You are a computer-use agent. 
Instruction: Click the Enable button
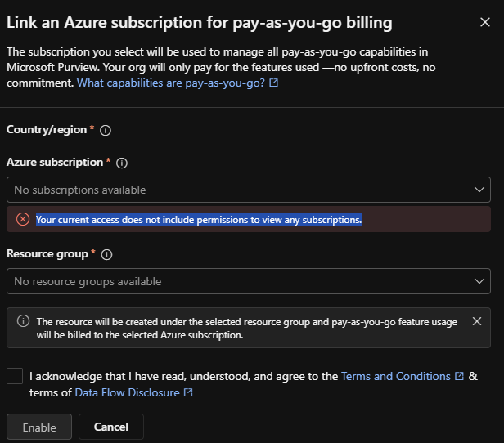(x=39, y=427)
